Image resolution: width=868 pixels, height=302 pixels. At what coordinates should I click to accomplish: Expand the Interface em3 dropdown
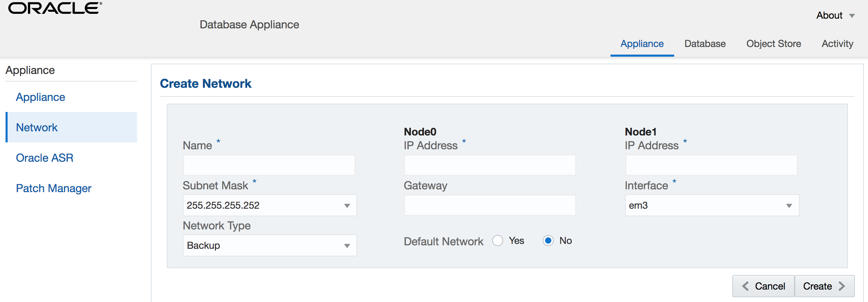pyautogui.click(x=712, y=205)
